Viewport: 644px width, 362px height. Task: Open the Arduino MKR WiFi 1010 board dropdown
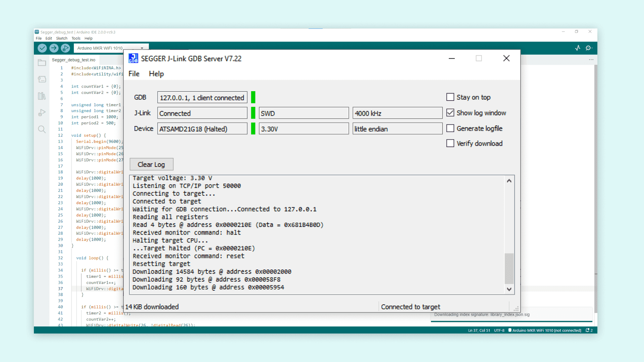[x=111, y=48]
